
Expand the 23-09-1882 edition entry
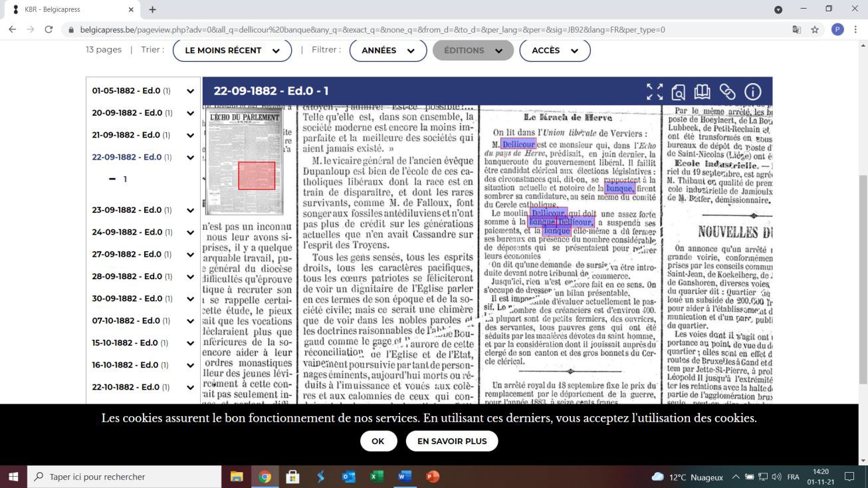(190, 210)
